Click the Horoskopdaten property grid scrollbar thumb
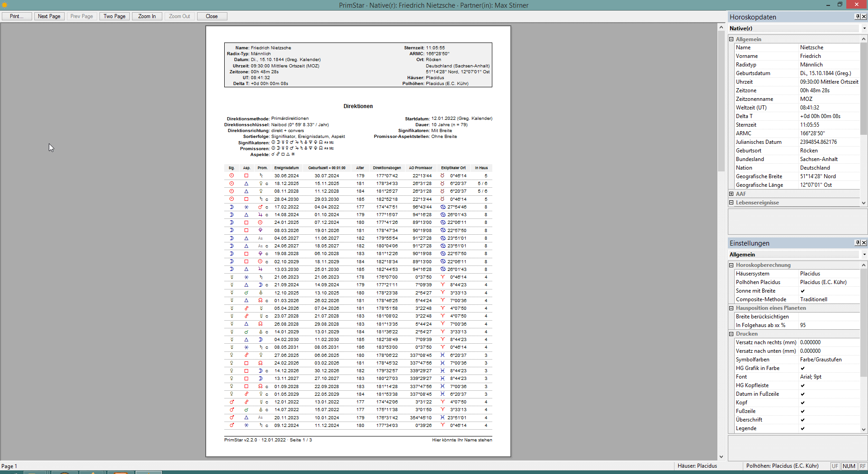The image size is (868, 474). coord(863,90)
